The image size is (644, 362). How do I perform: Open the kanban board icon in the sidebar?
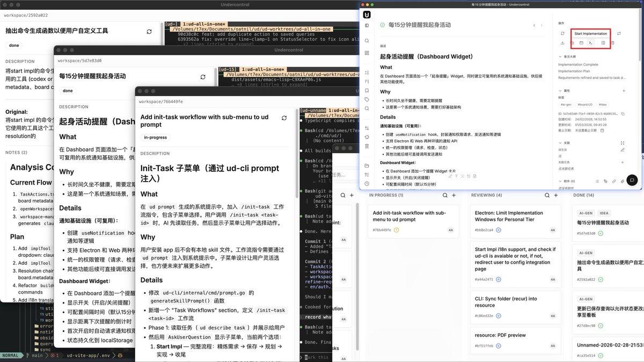pos(367,81)
